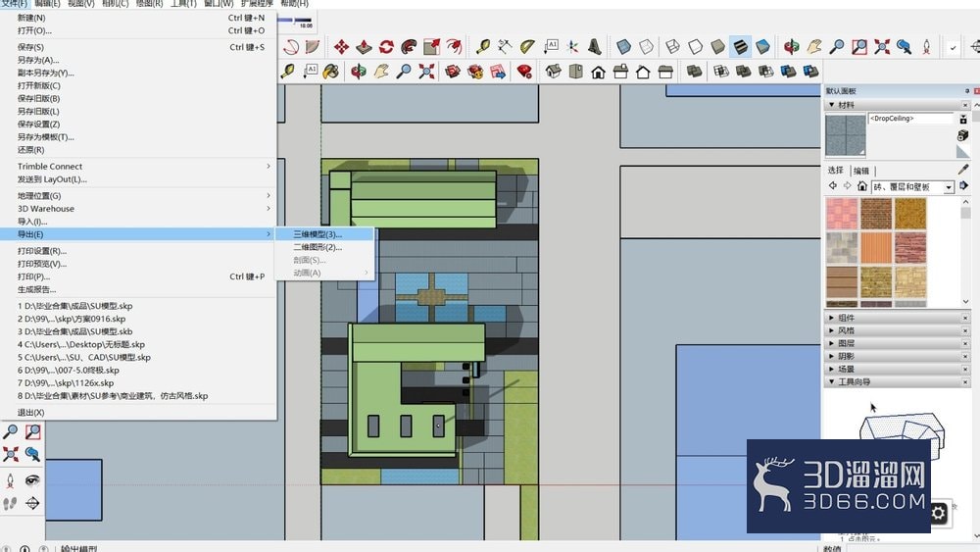
Task: Click the materials list scroll-down arrow
Action: tap(965, 301)
